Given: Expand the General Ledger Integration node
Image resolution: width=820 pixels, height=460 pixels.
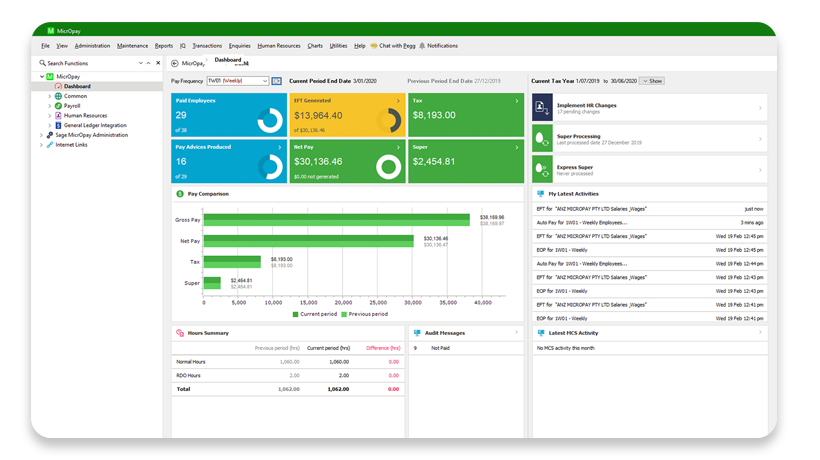Looking at the screenshot, I should (x=50, y=125).
